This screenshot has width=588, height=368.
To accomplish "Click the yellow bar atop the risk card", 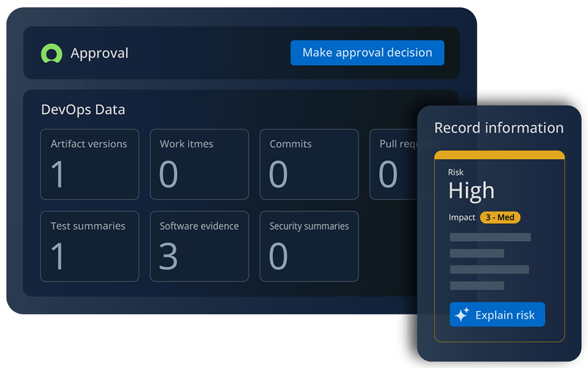I will [x=499, y=155].
